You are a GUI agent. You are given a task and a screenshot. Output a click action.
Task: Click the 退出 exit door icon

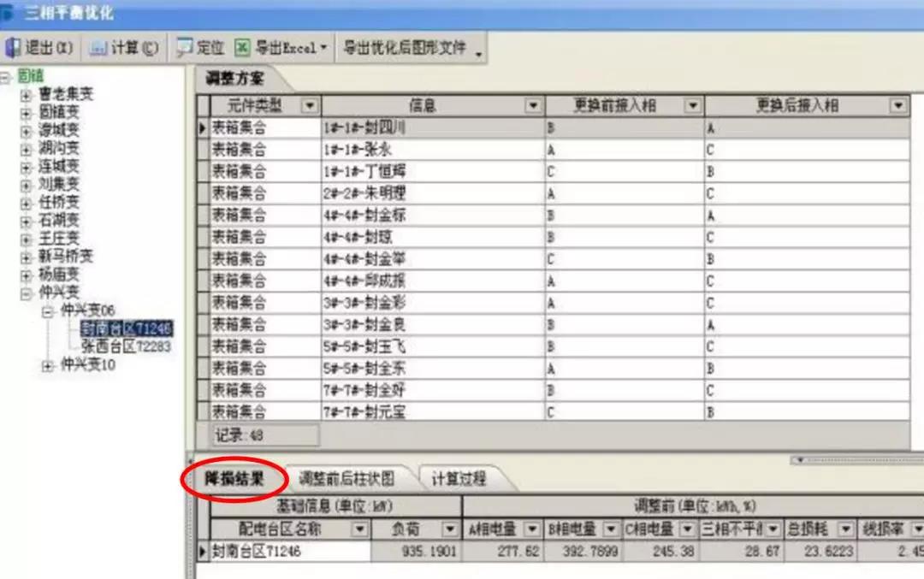[x=13, y=48]
